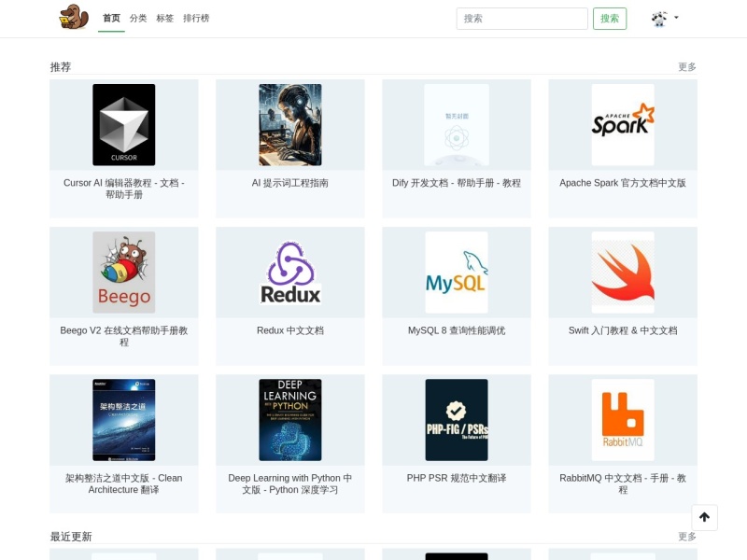
Task: Click Swift 入门教程 & 中文文档 title
Action: pos(623,330)
